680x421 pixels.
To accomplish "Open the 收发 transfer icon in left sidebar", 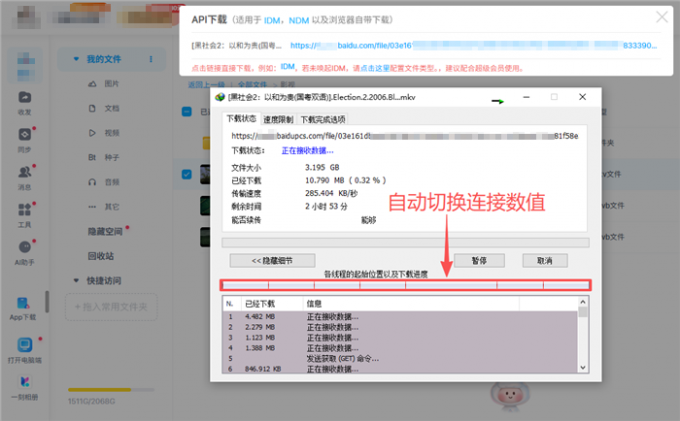I will coord(24,98).
